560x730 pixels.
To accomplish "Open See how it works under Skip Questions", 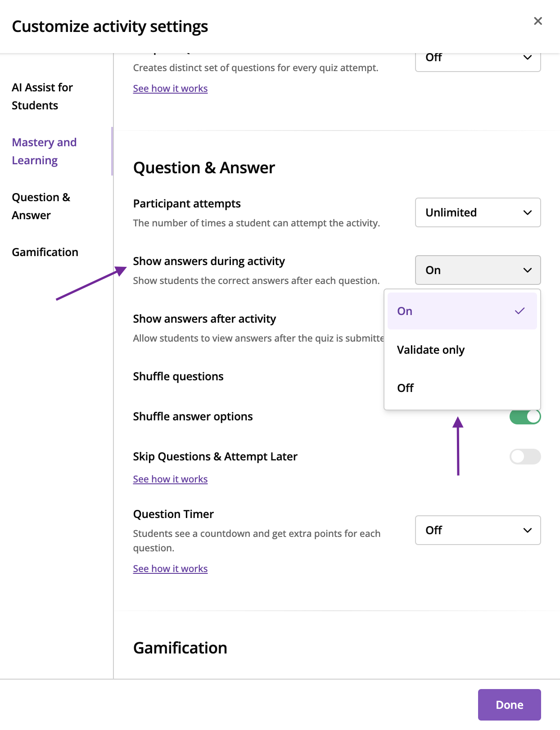I will point(170,479).
